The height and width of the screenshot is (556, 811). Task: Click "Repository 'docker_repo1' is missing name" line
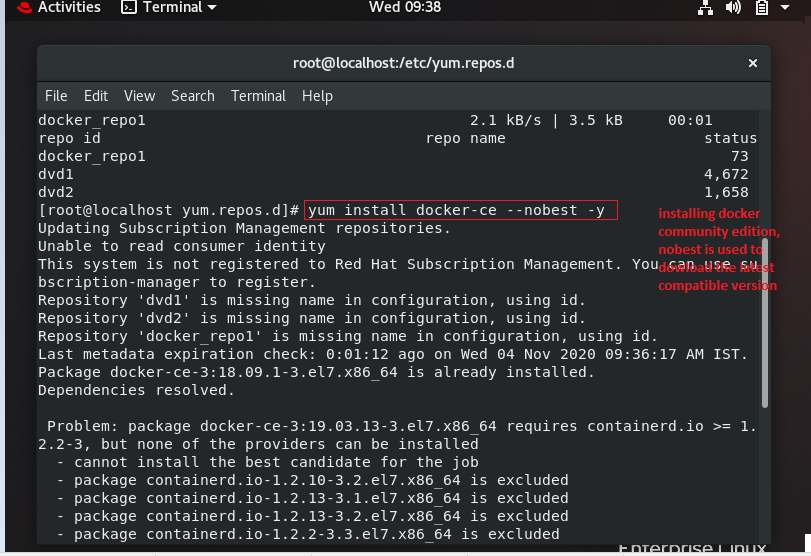click(348, 336)
